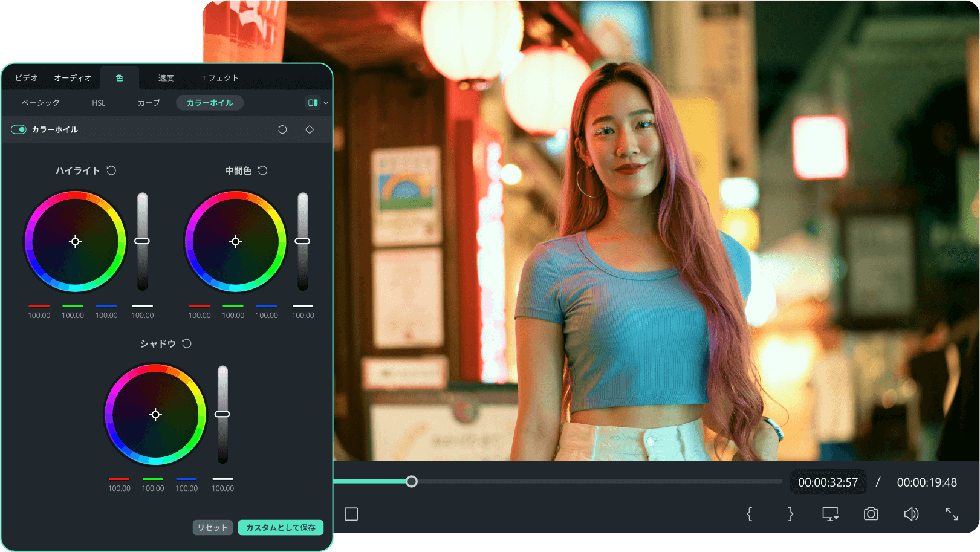Click the total duration 00:00:19:48
Image resolution: width=980 pixels, height=552 pixels.
pos(927,482)
